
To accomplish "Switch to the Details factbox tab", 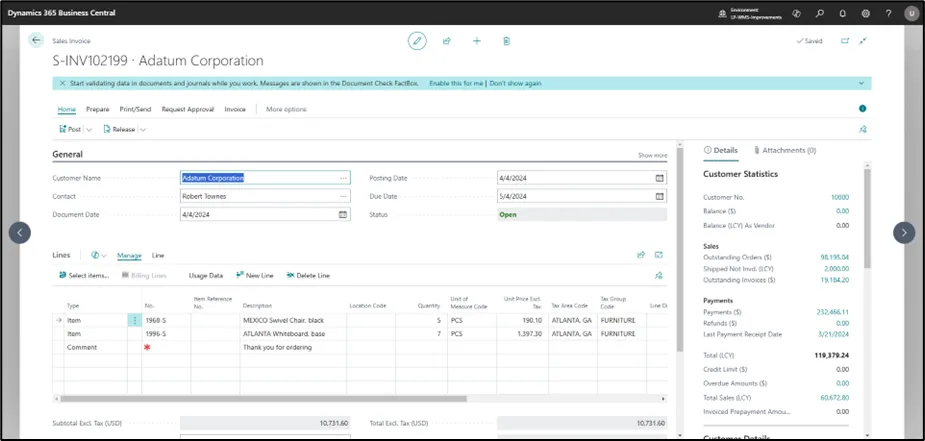I will pyautogui.click(x=721, y=150).
